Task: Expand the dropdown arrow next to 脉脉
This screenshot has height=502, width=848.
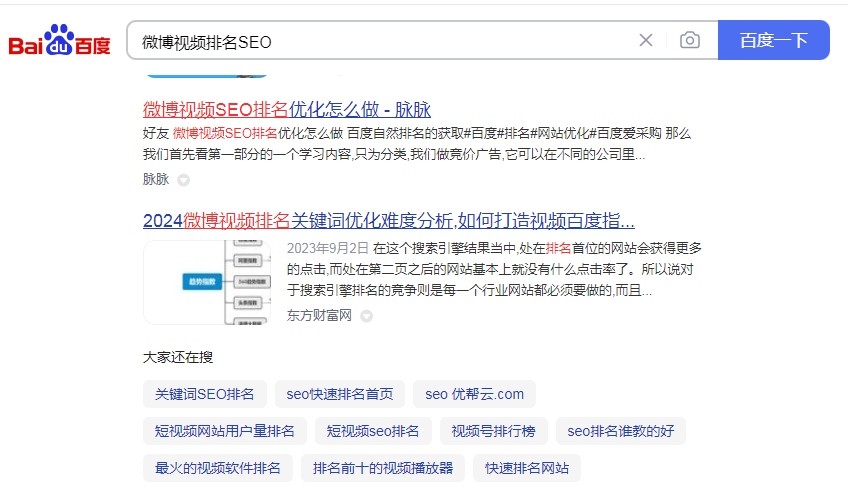Action: click(x=184, y=180)
